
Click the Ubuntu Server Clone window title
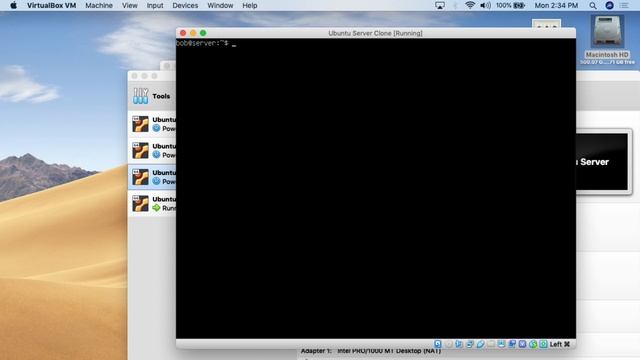pyautogui.click(x=375, y=33)
